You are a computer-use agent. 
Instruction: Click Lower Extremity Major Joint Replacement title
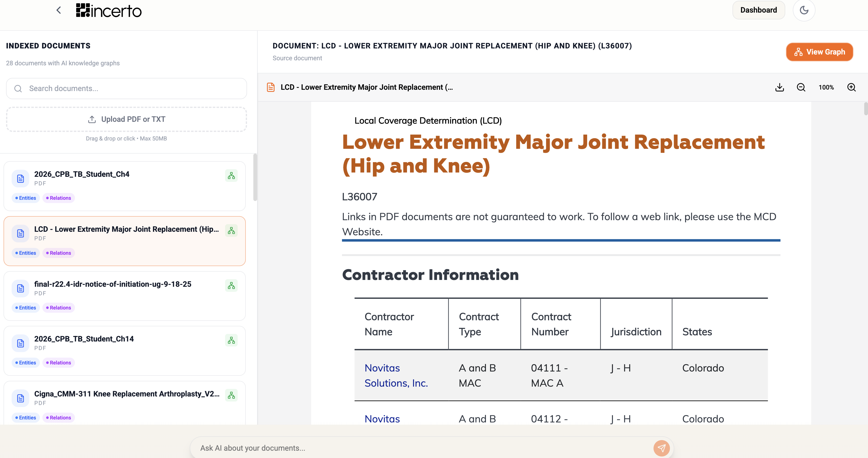[553, 154]
